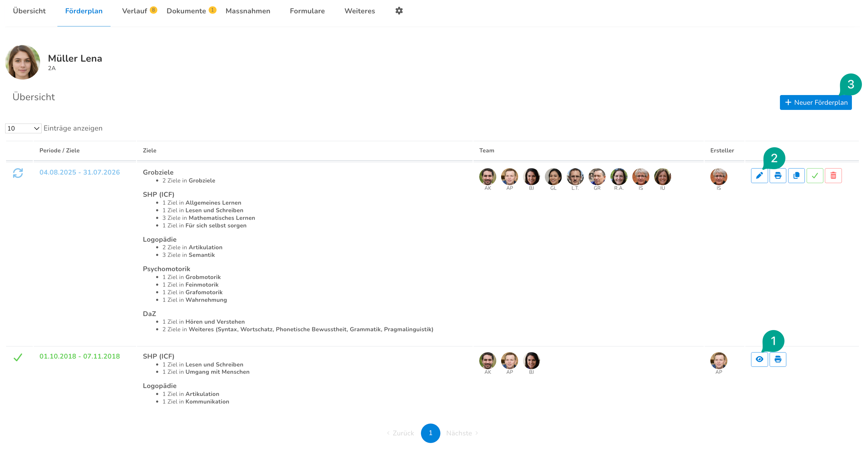Edit the 2025-2026 Förderplan with pencil icon
The image size is (868, 460).
click(x=759, y=175)
